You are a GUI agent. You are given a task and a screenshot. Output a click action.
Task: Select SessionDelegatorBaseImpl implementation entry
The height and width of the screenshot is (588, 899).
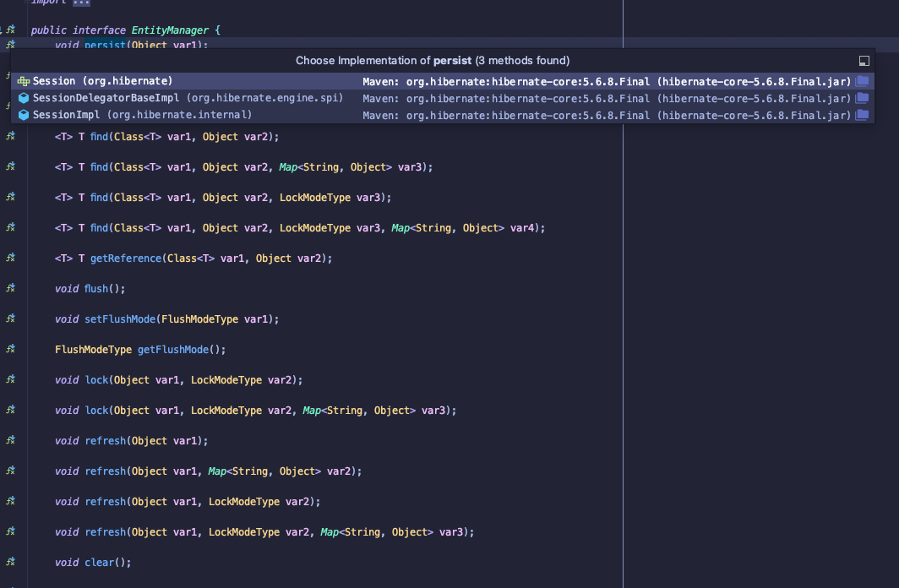pyautogui.click(x=443, y=98)
